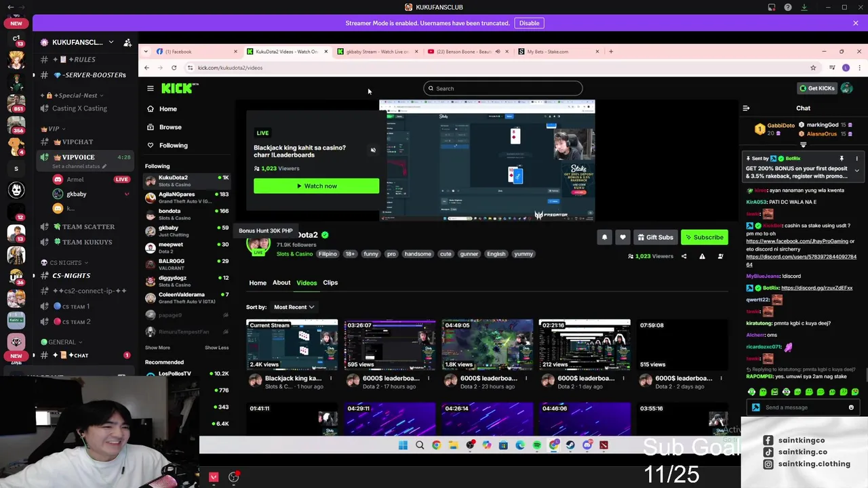Click the report warning triangle icon
868x488 pixels.
coord(702,256)
